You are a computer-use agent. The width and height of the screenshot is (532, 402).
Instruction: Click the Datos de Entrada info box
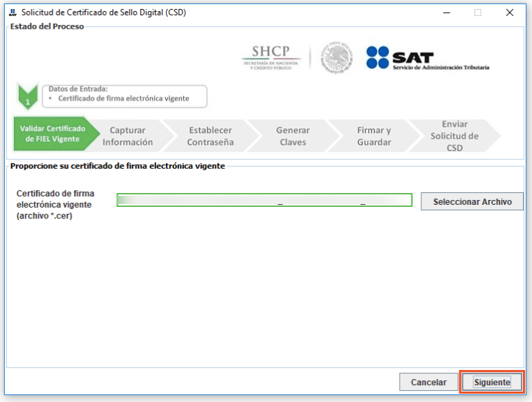point(126,94)
